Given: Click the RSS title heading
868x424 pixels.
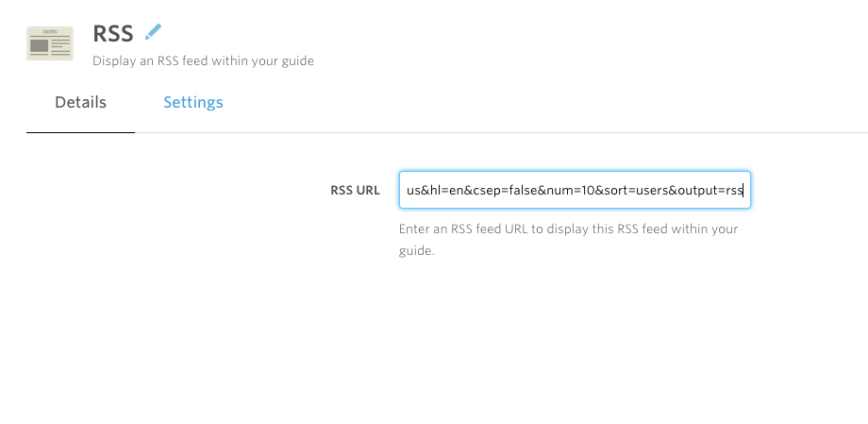Looking at the screenshot, I should tap(113, 33).
